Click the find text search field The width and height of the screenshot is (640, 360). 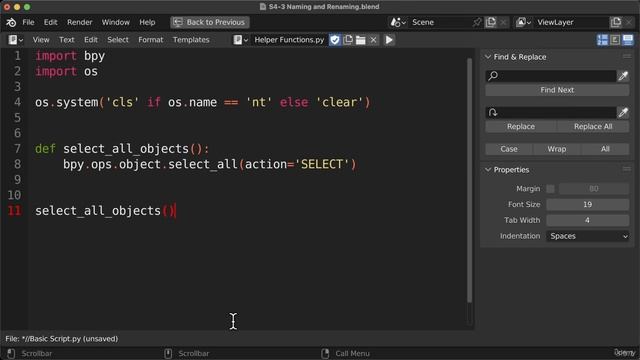pyautogui.click(x=551, y=76)
